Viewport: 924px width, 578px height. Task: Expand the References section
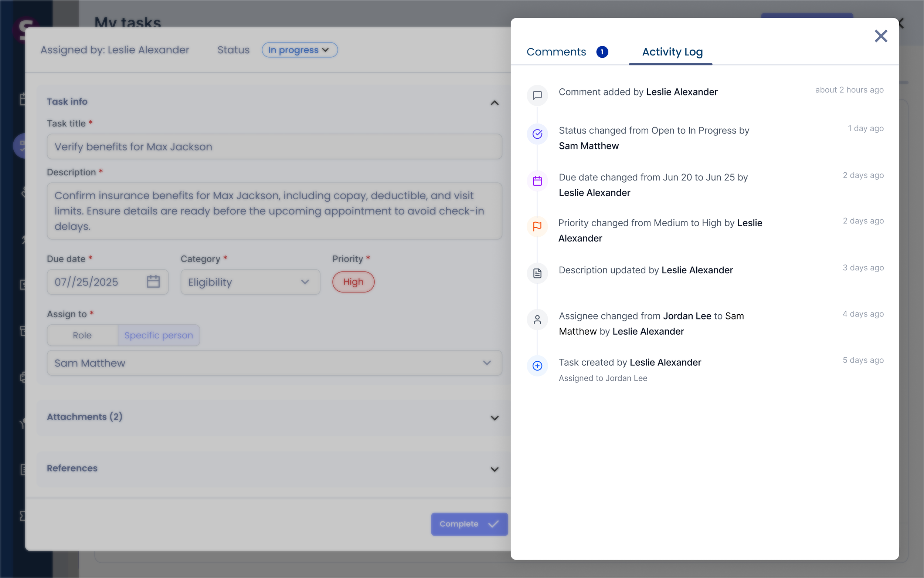pyautogui.click(x=495, y=469)
